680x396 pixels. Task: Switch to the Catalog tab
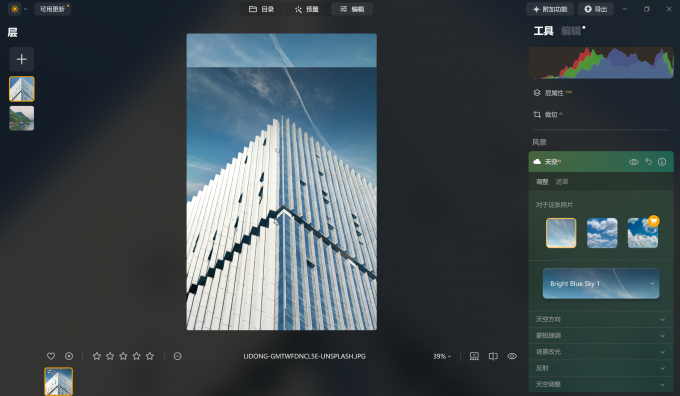262,9
